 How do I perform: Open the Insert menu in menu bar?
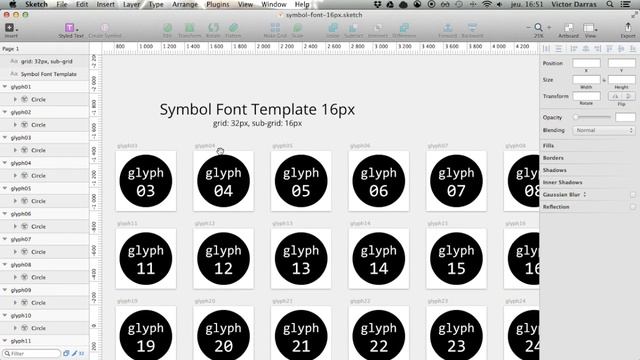pyautogui.click(x=105, y=4)
